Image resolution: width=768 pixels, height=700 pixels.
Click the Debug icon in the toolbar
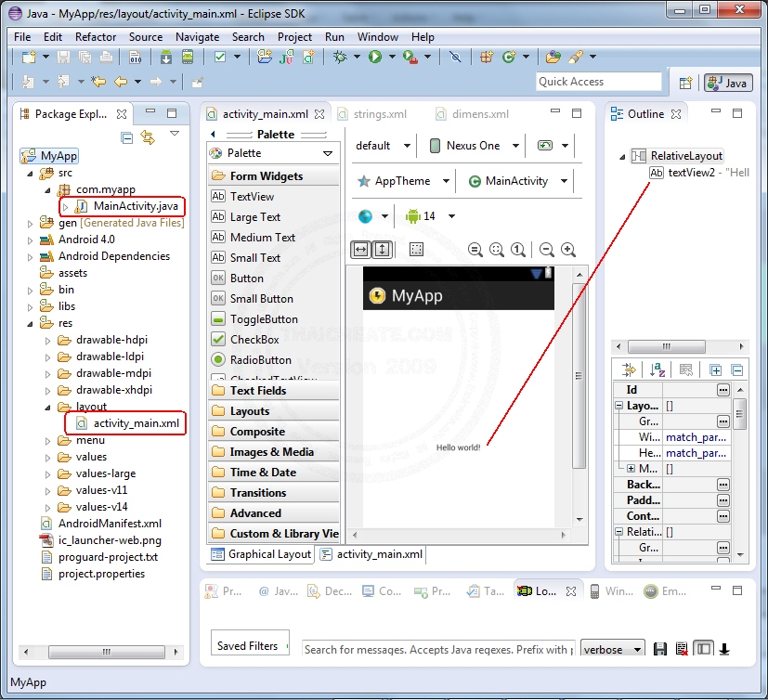(342, 57)
